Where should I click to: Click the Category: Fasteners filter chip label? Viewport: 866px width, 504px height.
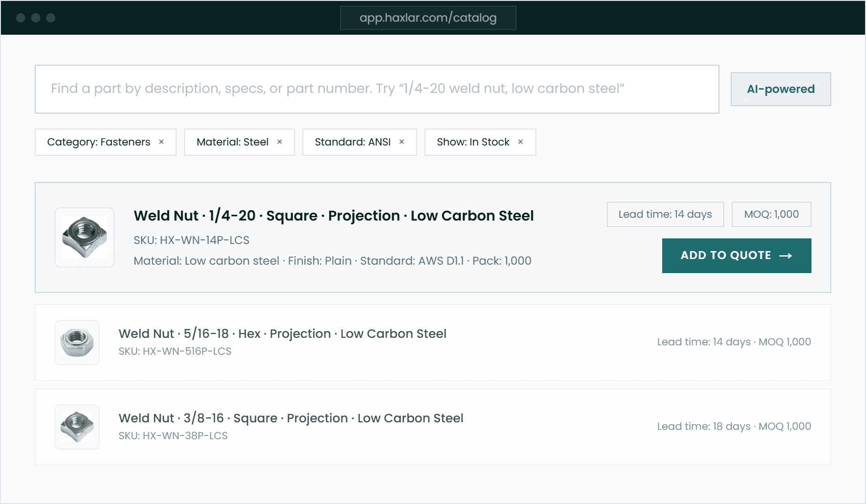(99, 142)
